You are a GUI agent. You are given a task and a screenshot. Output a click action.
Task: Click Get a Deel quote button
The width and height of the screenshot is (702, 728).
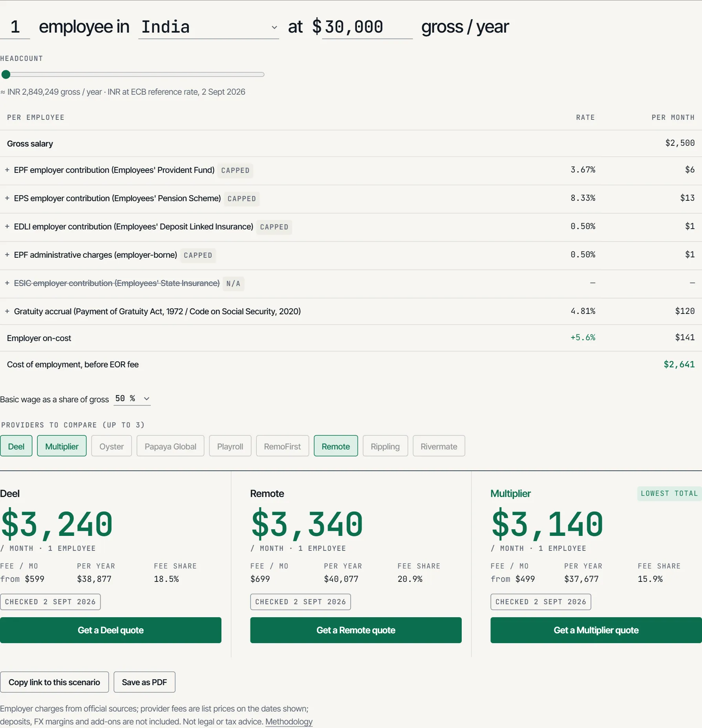pyautogui.click(x=111, y=630)
